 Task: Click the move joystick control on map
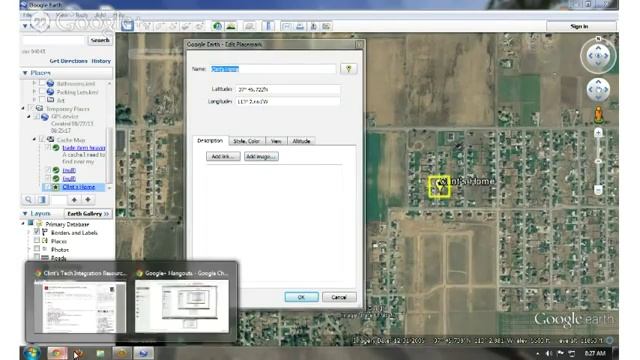(598, 89)
